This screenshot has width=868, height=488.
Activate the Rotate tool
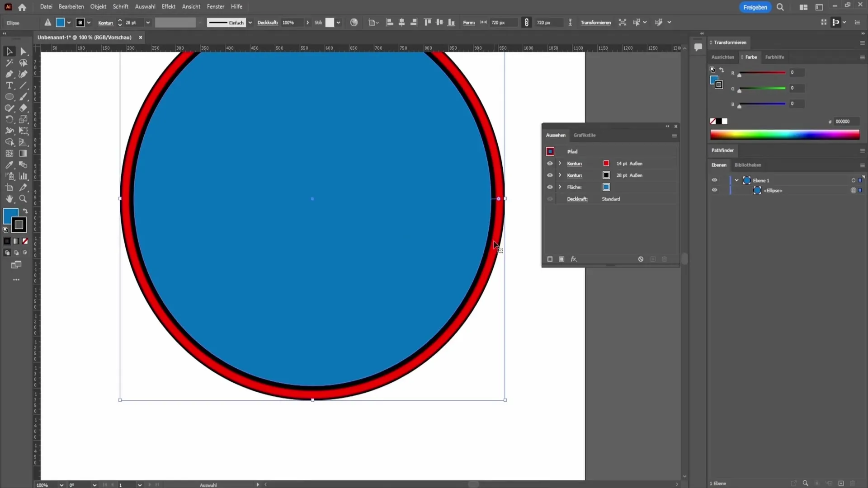pyautogui.click(x=9, y=119)
